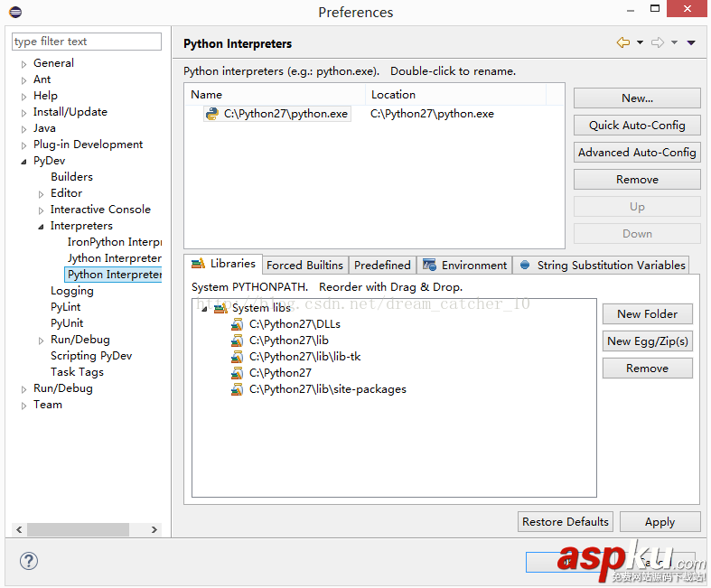711x588 pixels.
Task: Select PyUnit in the tree
Action: [67, 323]
